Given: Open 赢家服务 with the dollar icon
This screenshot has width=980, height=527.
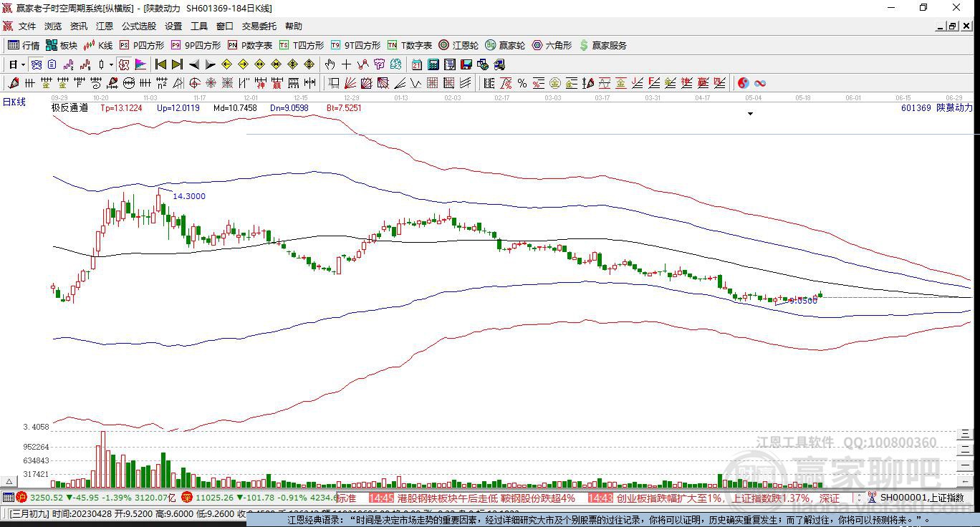Looking at the screenshot, I should pos(602,45).
